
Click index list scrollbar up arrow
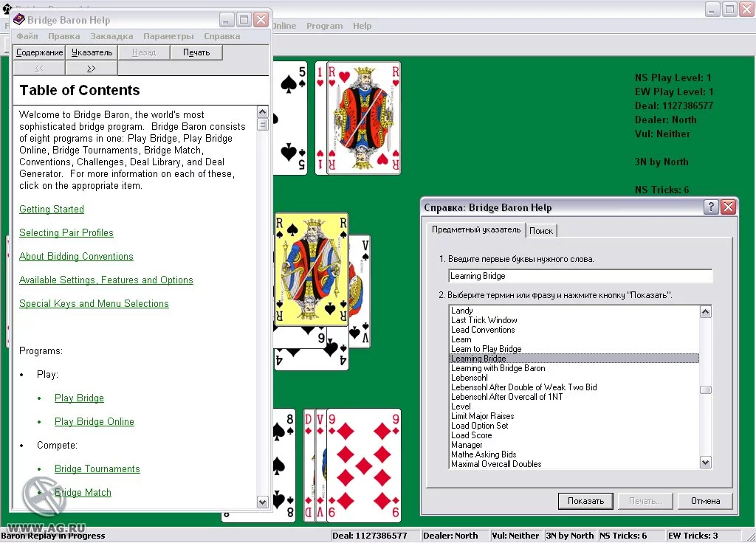[705, 312]
